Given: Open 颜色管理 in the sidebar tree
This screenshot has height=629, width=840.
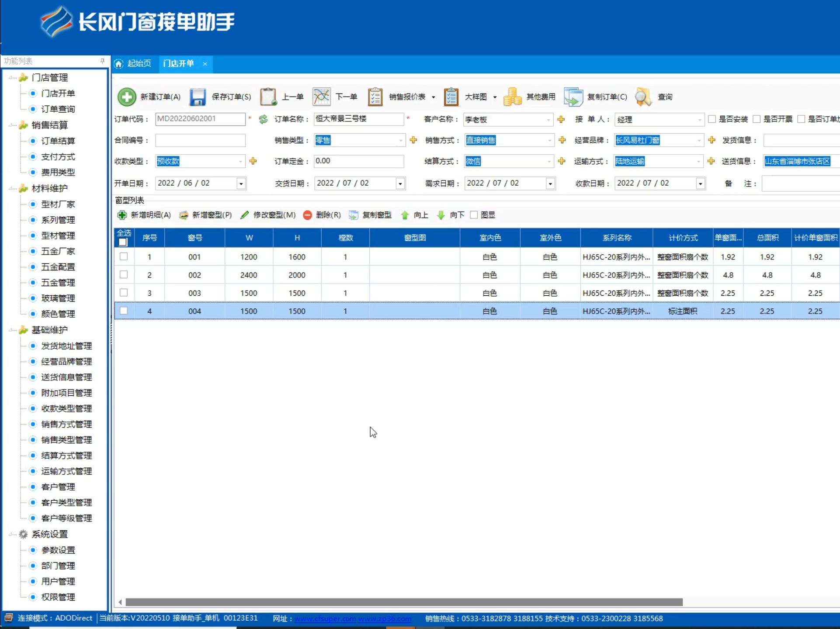Looking at the screenshot, I should [x=58, y=314].
